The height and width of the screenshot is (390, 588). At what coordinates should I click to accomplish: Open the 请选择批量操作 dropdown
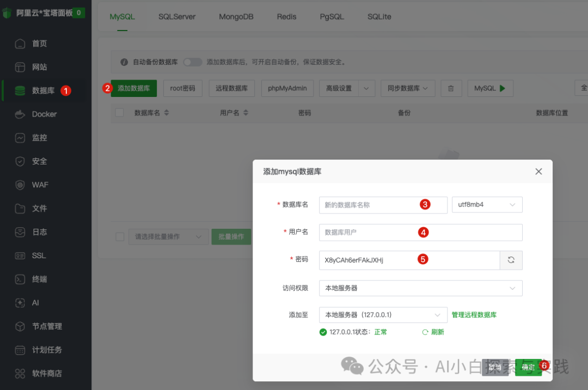(168, 236)
